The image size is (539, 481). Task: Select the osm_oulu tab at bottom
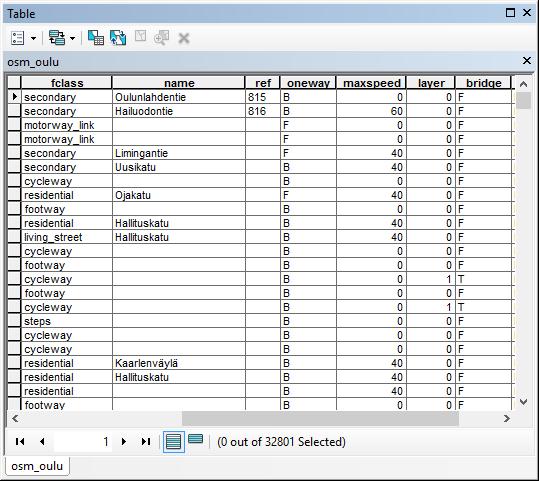[x=37, y=466]
